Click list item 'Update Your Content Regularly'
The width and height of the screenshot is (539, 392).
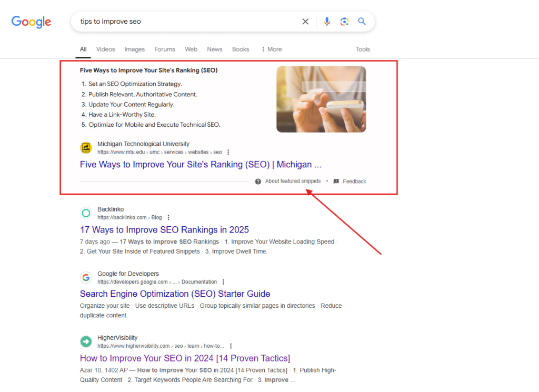tap(132, 104)
